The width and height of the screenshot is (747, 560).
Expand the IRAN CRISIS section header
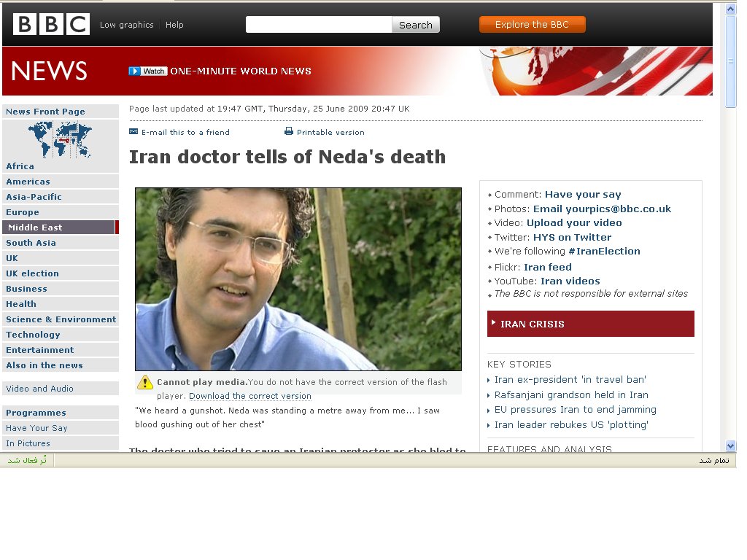(x=590, y=324)
